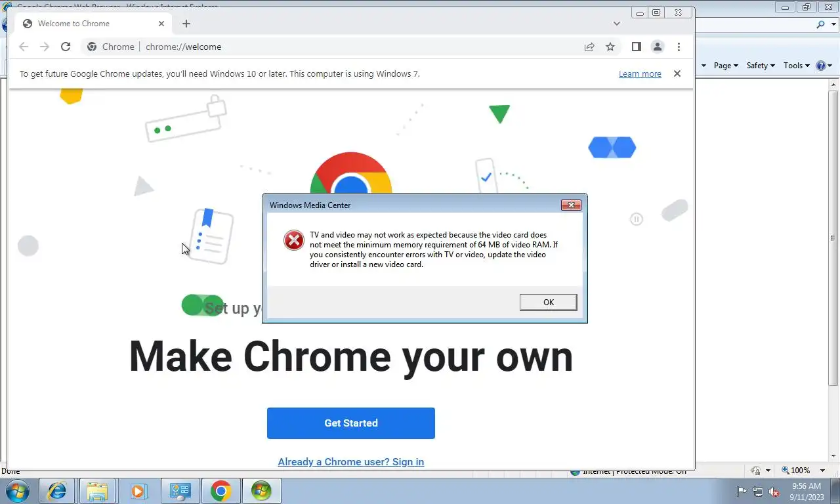Expand Chrome's tab search chevron
This screenshot has width=840, height=504.
[x=617, y=24]
